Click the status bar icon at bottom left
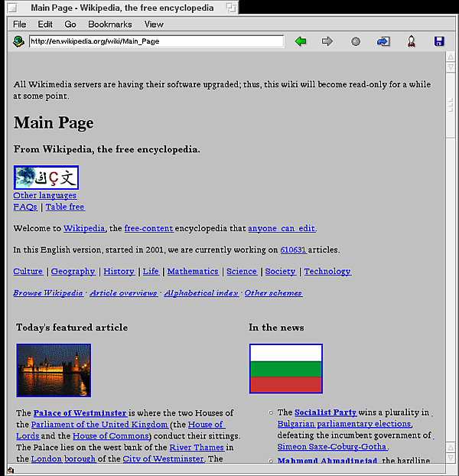This screenshot has width=459, height=476. [x=11, y=470]
